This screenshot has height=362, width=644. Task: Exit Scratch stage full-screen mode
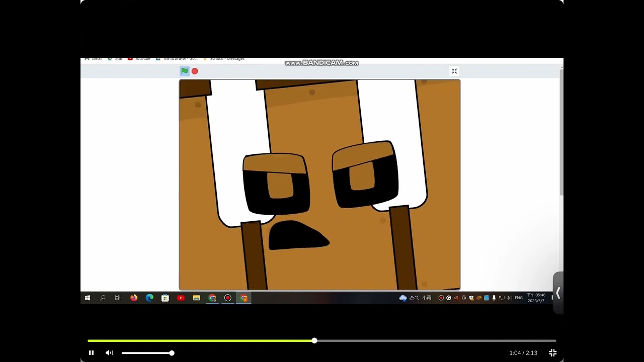pos(454,71)
